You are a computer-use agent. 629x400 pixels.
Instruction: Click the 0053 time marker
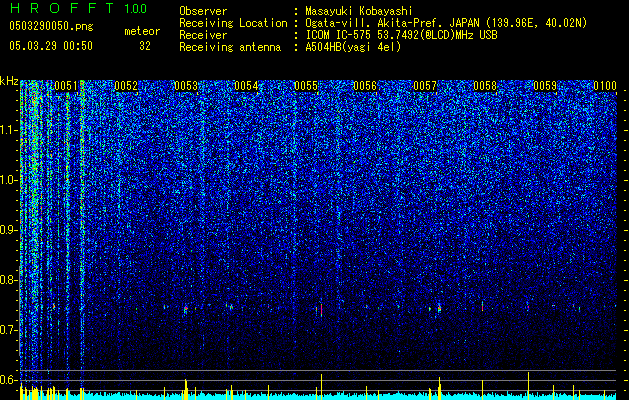[x=186, y=86]
